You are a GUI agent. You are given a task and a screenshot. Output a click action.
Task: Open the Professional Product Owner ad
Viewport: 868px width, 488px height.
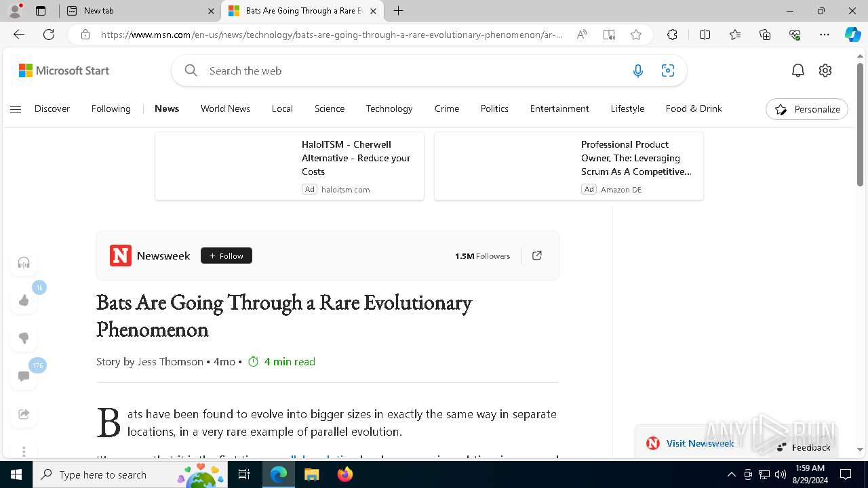point(569,166)
